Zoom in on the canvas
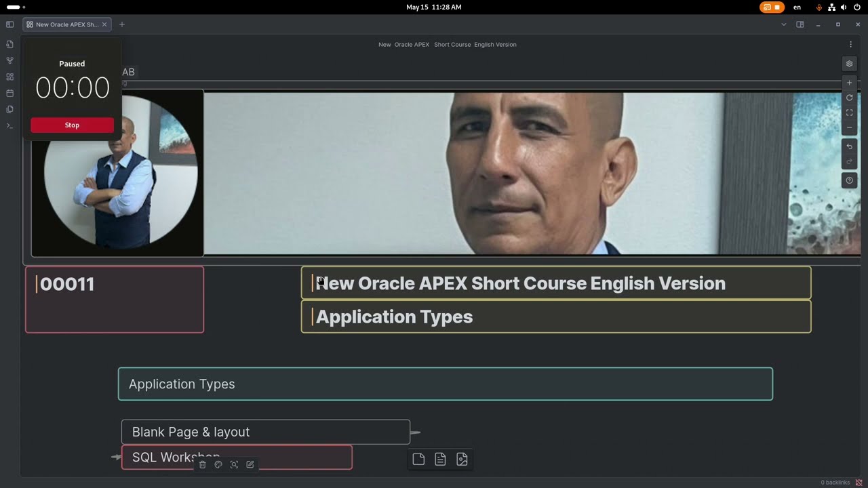 click(849, 83)
